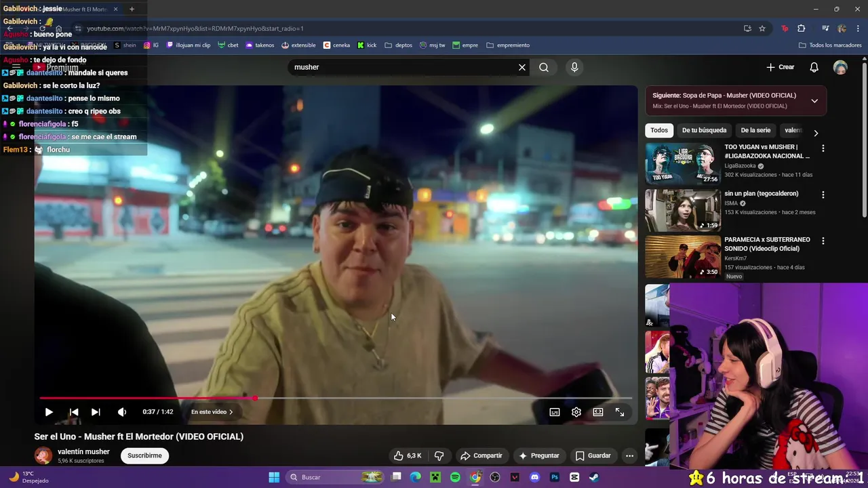Open PARAMECIA x SUBTERRANEO SONIDO thumbnail
The width and height of the screenshot is (868, 488).
click(x=683, y=257)
